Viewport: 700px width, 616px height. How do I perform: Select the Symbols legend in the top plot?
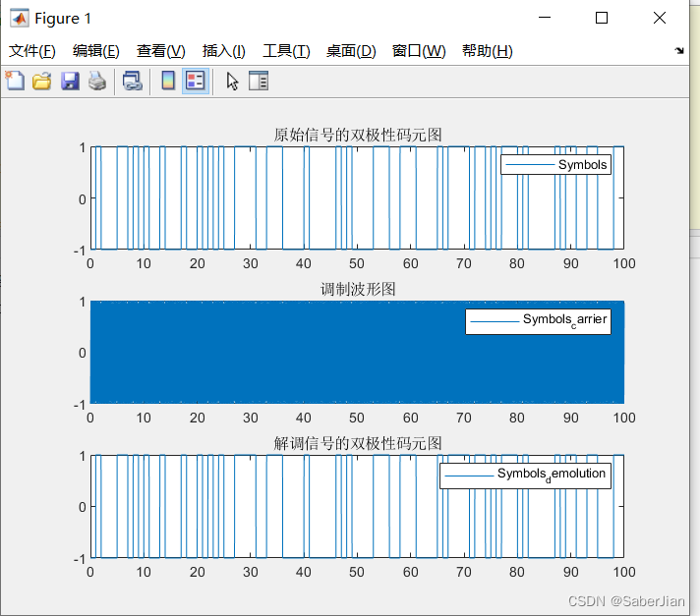[555, 165]
